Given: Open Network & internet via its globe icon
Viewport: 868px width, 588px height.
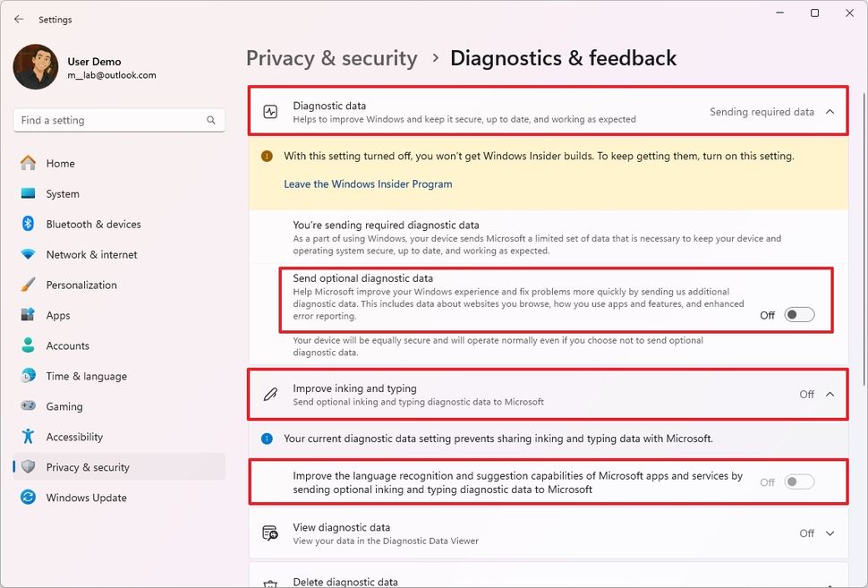Looking at the screenshot, I should pos(28,254).
